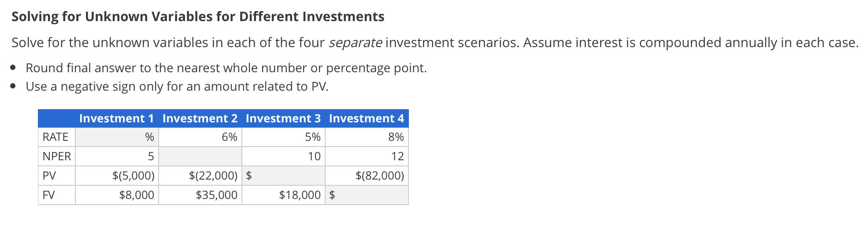Click the $18,000 FV cell

(x=300, y=195)
